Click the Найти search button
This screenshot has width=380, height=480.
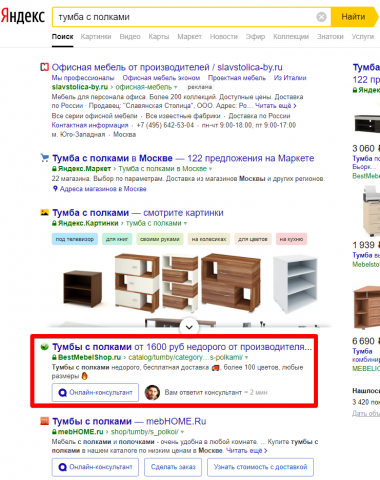354,17
